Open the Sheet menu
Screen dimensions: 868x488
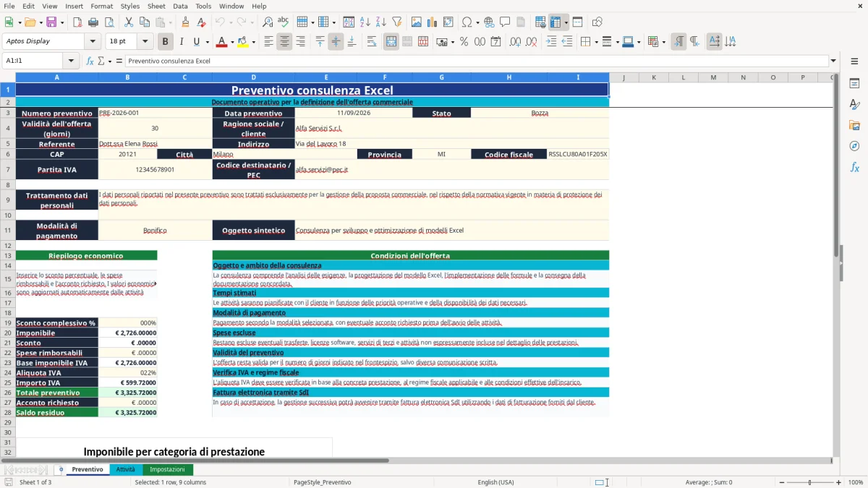156,6
